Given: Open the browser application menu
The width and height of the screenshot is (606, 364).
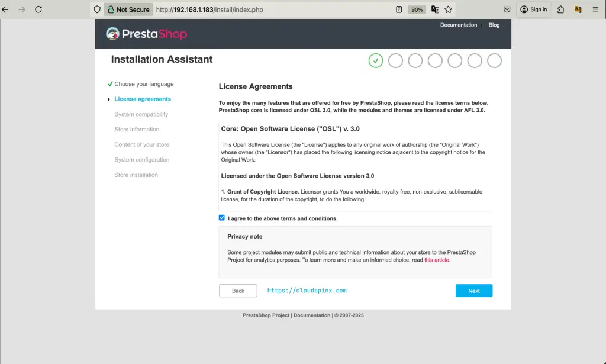Looking at the screenshot, I should click(x=595, y=9).
